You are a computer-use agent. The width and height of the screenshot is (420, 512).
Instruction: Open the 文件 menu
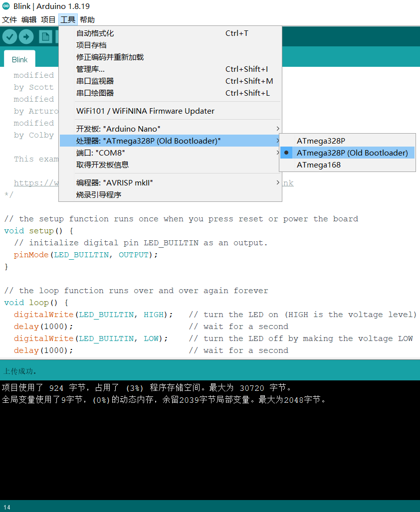(x=9, y=20)
